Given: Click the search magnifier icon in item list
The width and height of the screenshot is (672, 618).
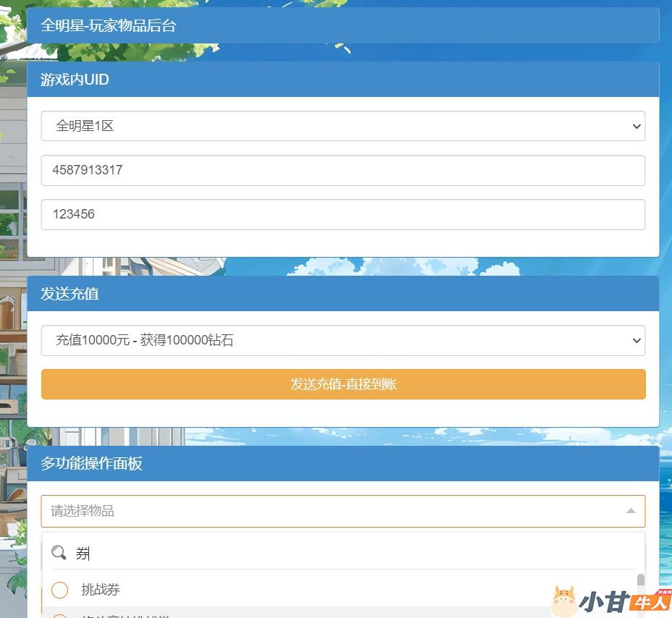Looking at the screenshot, I should (59, 554).
